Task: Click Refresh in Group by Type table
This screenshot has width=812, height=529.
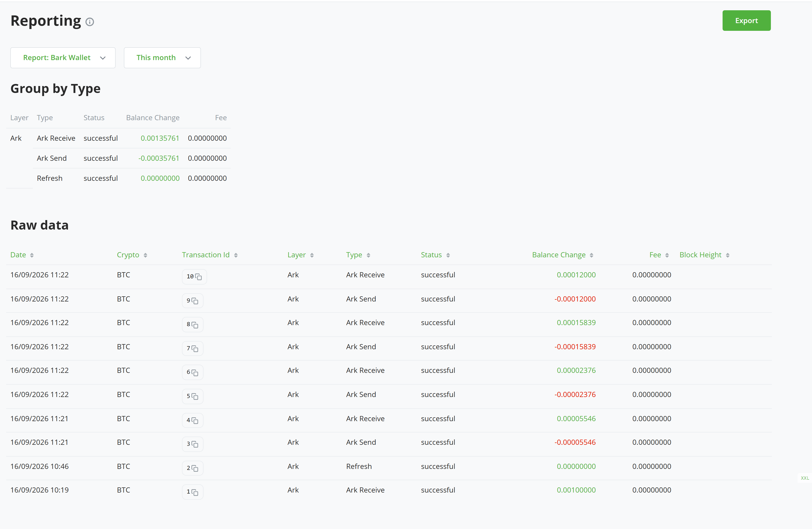Action: pyautogui.click(x=50, y=178)
